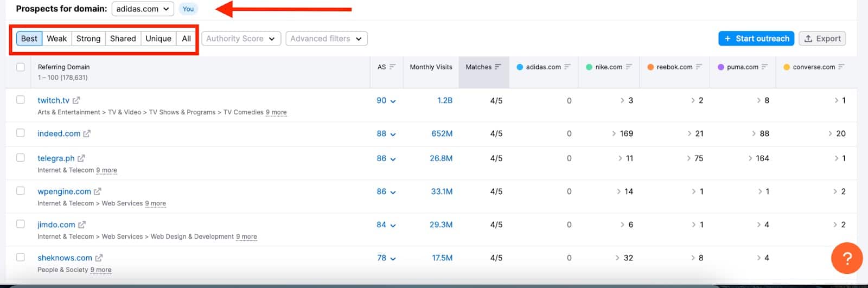Image resolution: width=868 pixels, height=288 pixels.
Task: Sort by adidas.com column icon
Action: click(567, 67)
